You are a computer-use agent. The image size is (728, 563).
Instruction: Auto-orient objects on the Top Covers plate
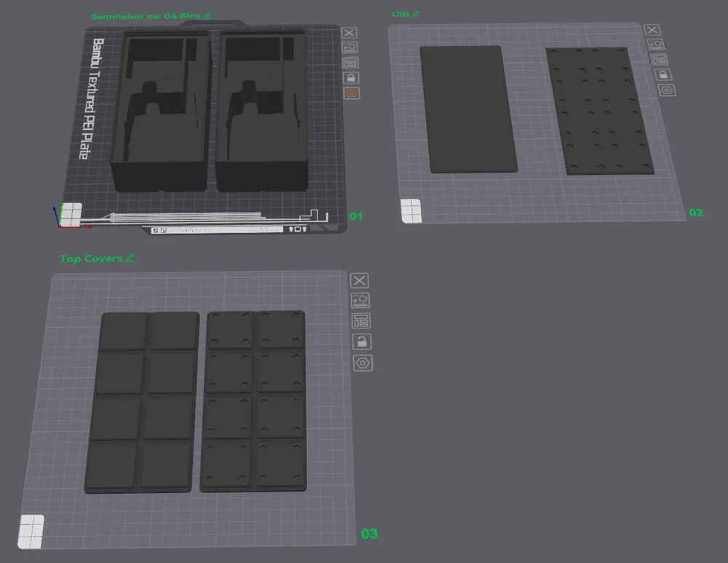point(360,301)
